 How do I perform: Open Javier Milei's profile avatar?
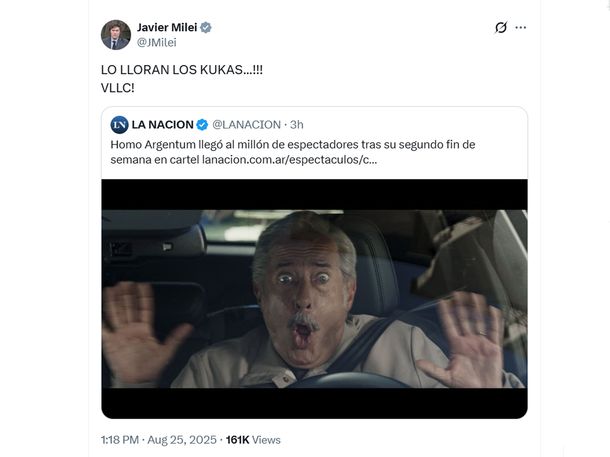point(116,35)
